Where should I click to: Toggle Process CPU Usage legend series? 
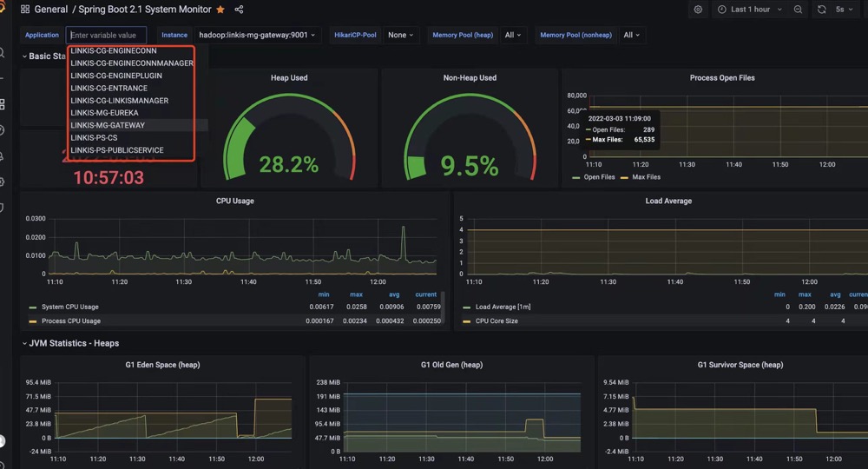pyautogui.click(x=71, y=321)
